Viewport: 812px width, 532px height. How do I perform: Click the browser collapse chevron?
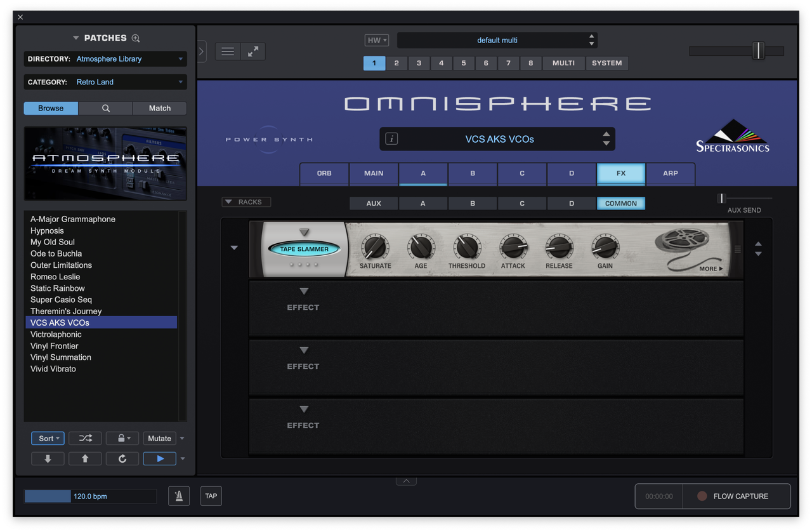pyautogui.click(x=202, y=51)
